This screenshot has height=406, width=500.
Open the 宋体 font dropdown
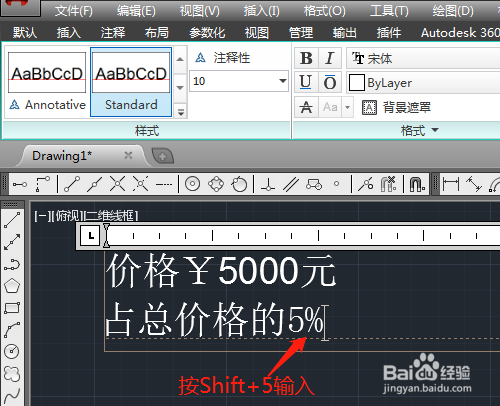click(423, 58)
